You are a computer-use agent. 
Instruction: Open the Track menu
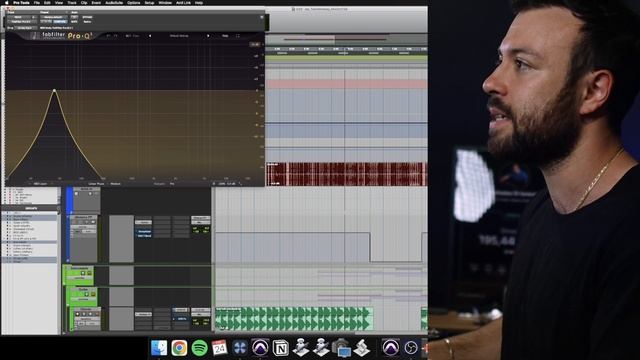(72, 2)
